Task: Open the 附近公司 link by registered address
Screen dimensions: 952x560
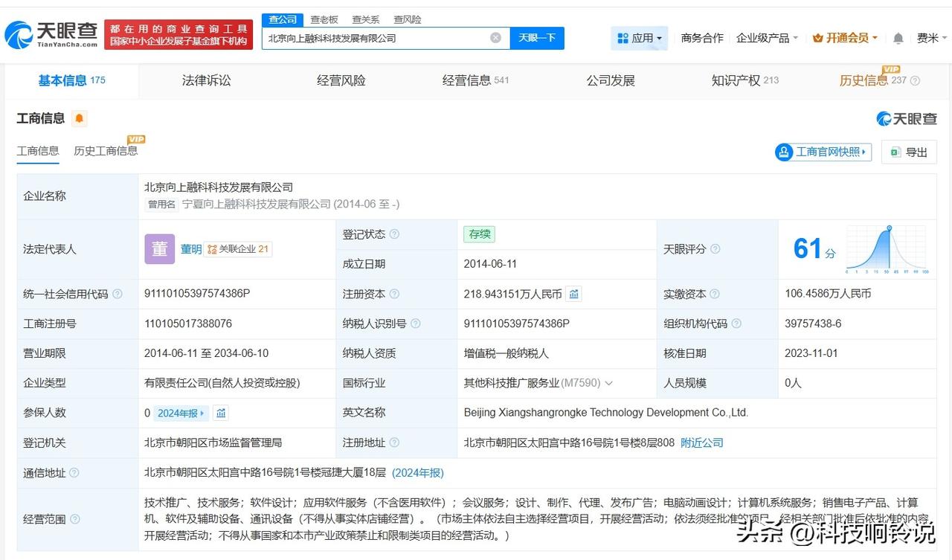Action: 702,442
